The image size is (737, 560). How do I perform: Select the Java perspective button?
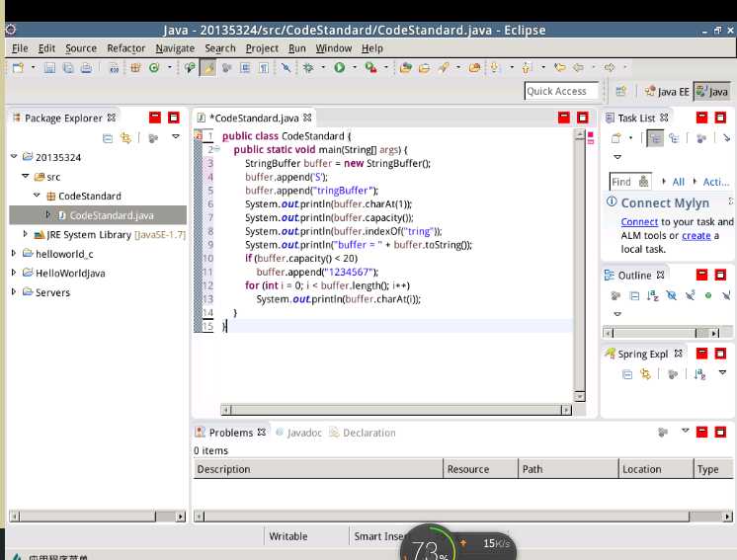click(712, 92)
